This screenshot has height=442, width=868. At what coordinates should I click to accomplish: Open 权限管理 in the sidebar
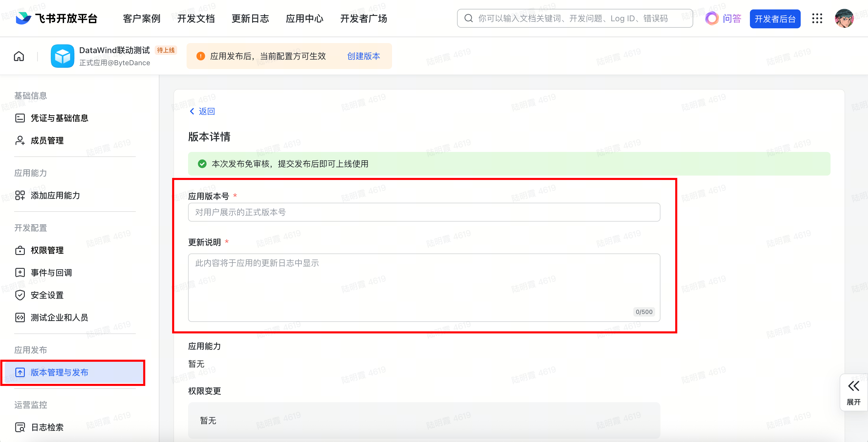pyautogui.click(x=47, y=250)
